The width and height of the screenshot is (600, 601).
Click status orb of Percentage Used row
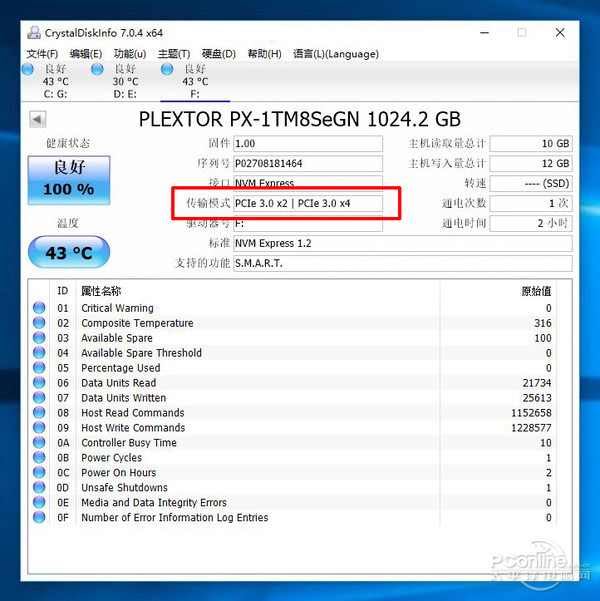(39, 368)
